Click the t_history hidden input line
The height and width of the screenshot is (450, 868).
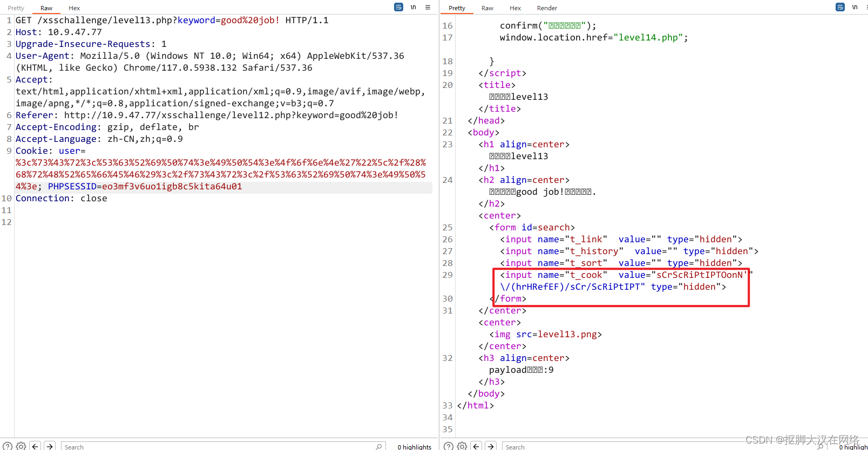[629, 251]
